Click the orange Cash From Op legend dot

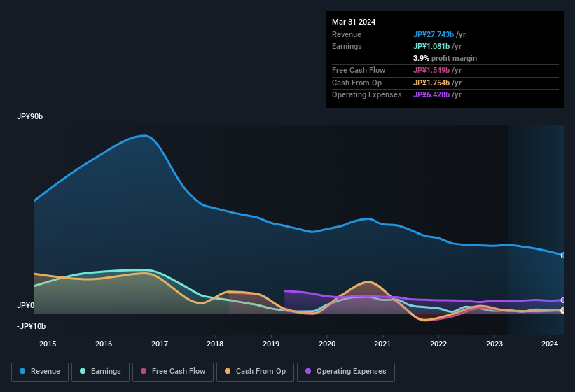[228, 371]
